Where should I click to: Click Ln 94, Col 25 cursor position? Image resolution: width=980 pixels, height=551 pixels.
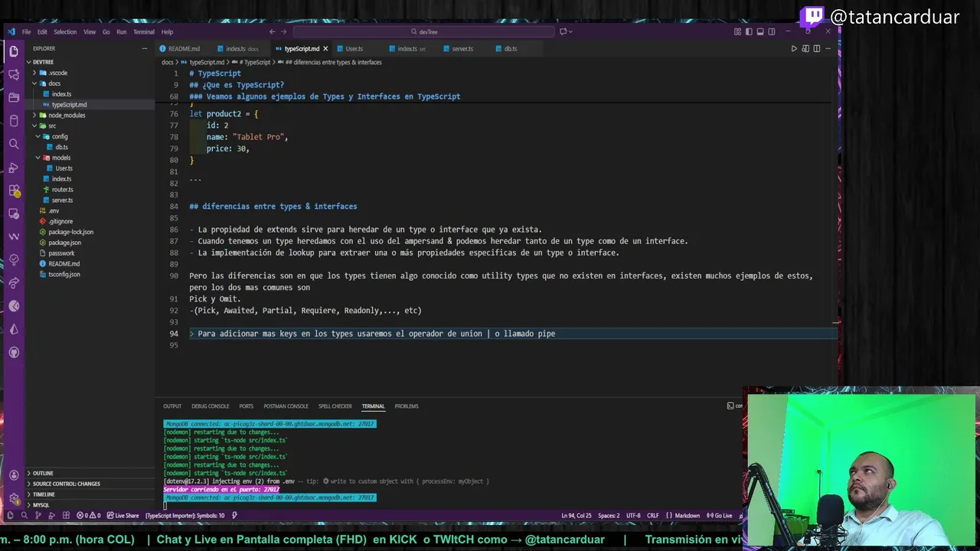[576, 515]
